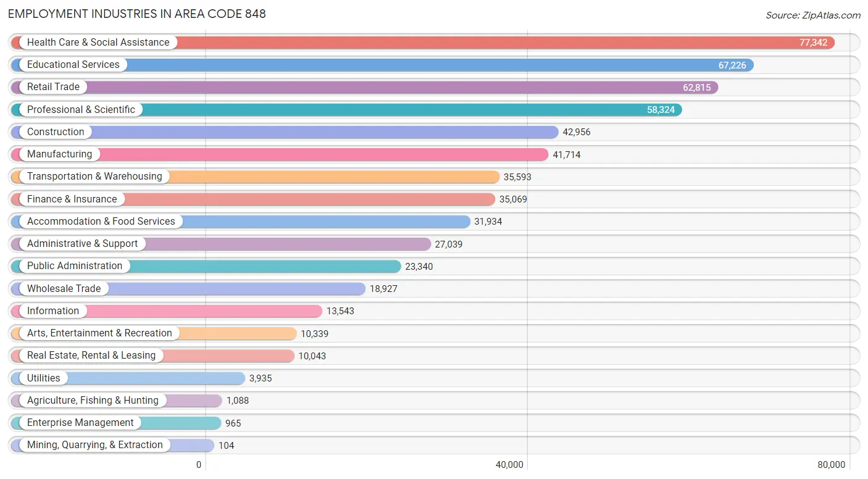Click the Health Care & Social Assistance label
Screen dimensions: 868x479
[x=98, y=42]
